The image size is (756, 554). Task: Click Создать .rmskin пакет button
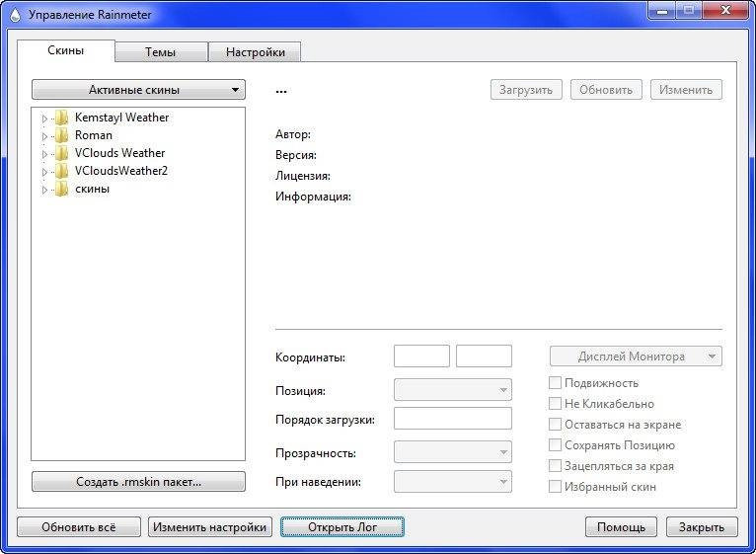coord(138,482)
